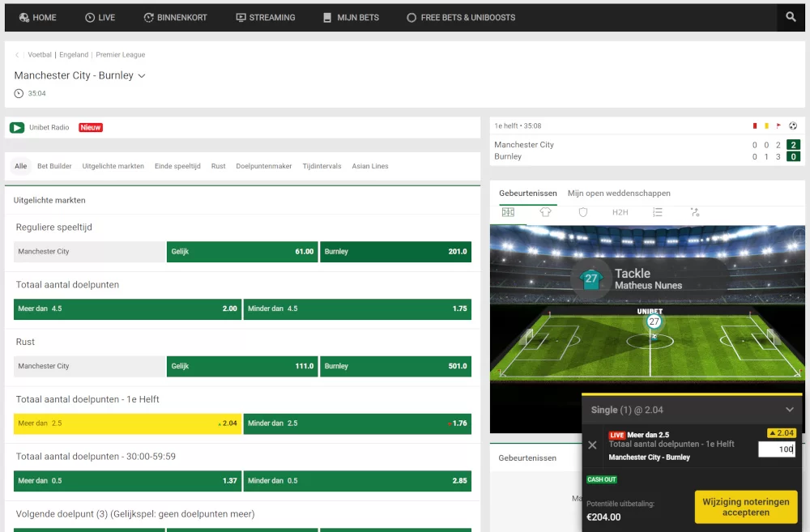This screenshot has width=810, height=532.
Task: Click the Cash Out badge
Action: (602, 479)
